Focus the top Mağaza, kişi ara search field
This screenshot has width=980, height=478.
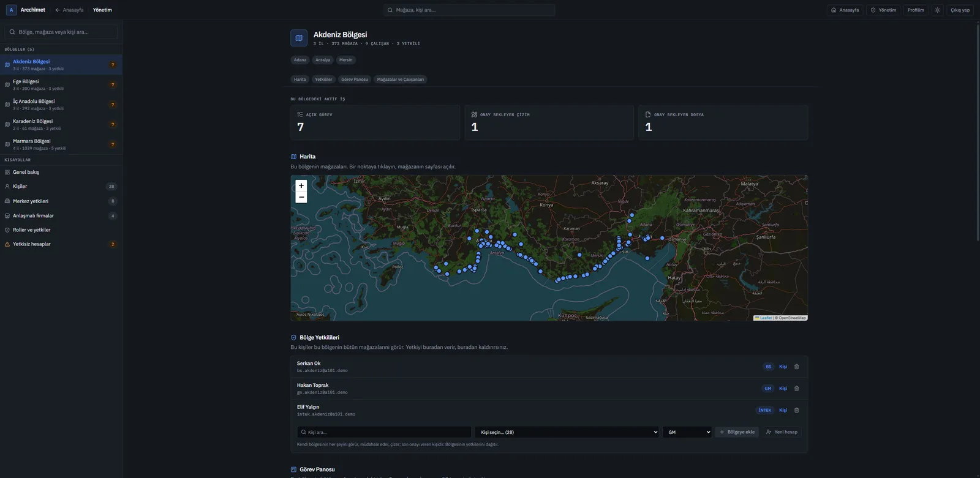[469, 10]
